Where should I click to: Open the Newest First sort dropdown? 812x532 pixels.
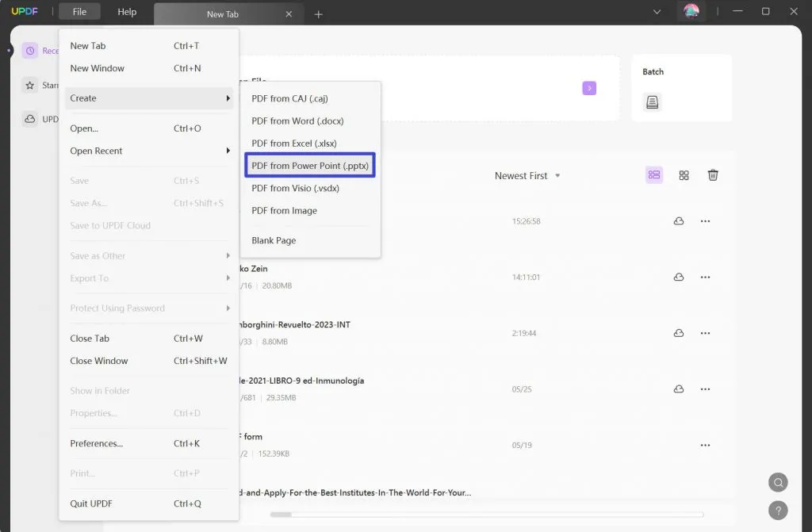point(527,175)
